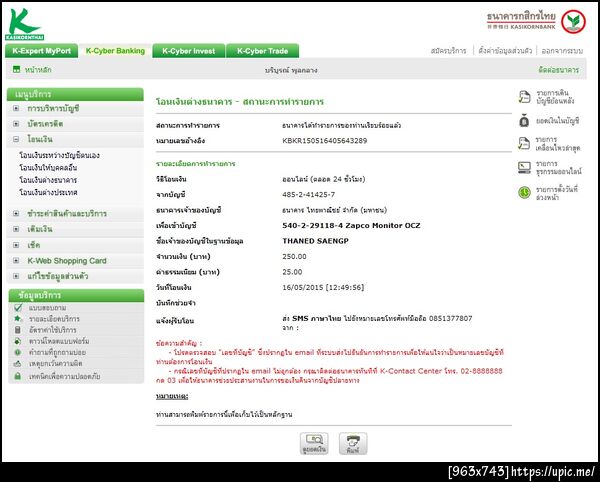The width and height of the screenshot is (600, 482).
Task: Open โอนเงินต่างประเทศ submenu item
Action: [x=48, y=192]
